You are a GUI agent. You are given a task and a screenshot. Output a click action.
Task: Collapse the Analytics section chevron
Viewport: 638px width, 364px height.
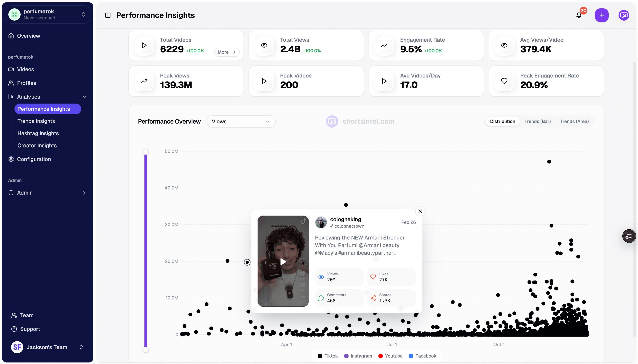[x=84, y=97]
